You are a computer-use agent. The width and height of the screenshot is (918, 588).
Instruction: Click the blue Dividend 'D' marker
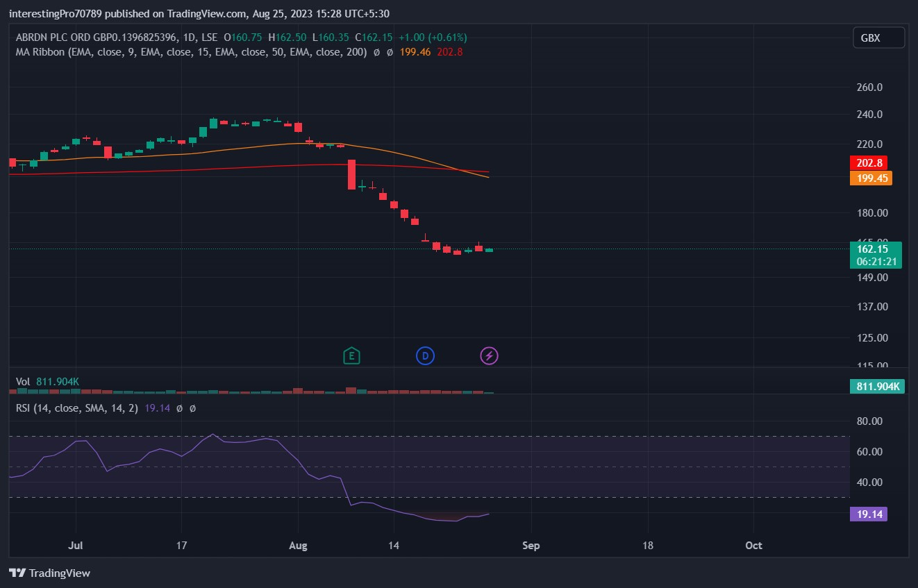(x=425, y=356)
